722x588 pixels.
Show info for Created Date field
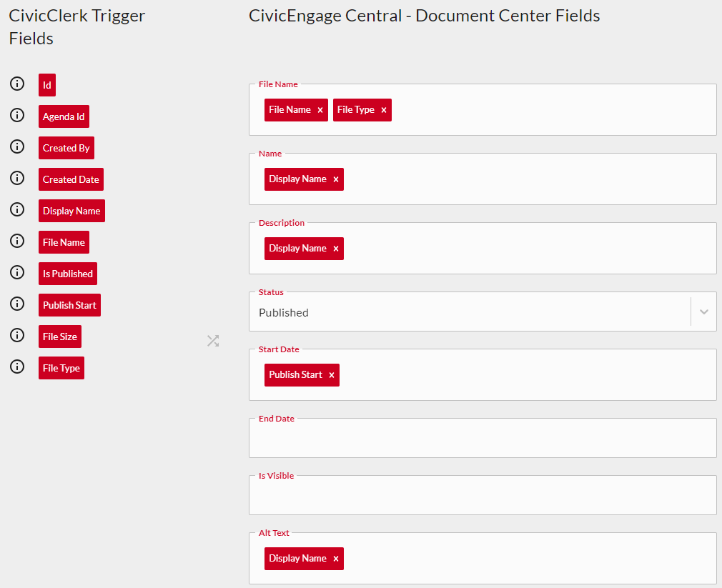tap(17, 178)
